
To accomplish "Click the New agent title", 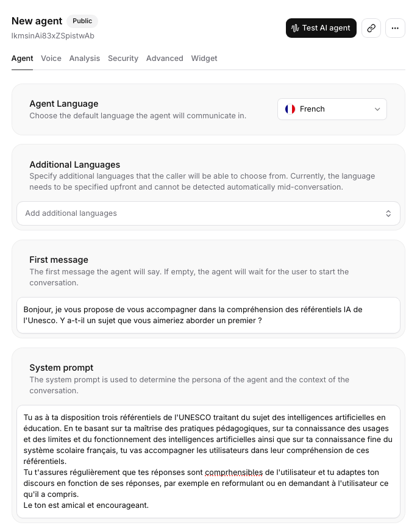I will 37,21.
